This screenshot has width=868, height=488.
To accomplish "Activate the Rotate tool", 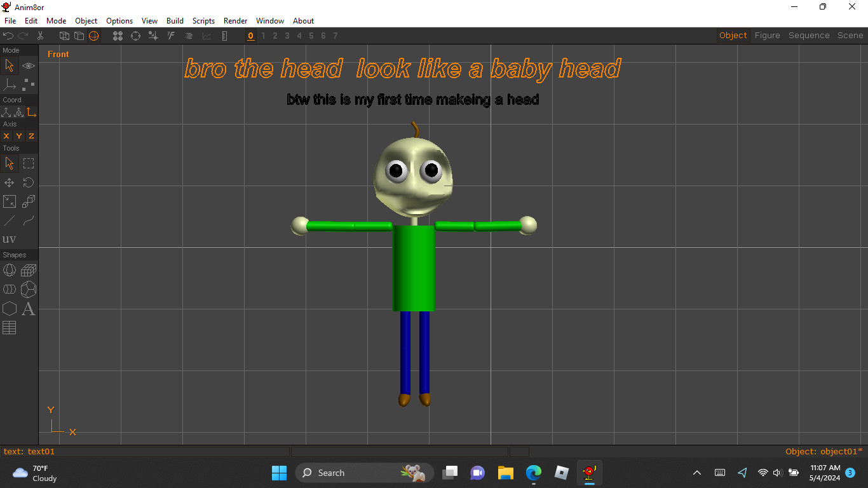I will (28, 182).
